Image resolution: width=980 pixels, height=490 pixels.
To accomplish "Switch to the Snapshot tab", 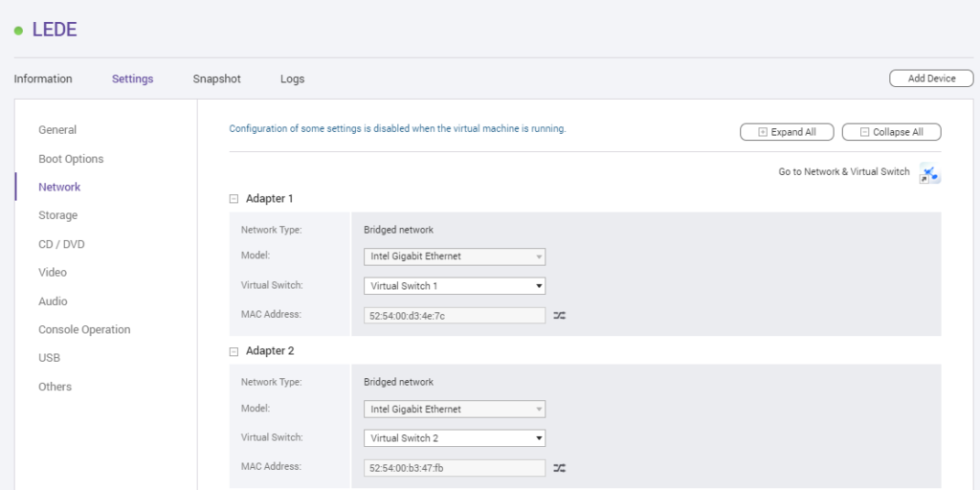I will [217, 78].
